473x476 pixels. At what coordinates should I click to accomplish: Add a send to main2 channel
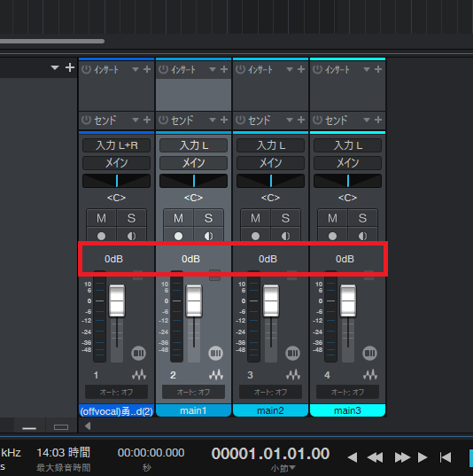[301, 120]
